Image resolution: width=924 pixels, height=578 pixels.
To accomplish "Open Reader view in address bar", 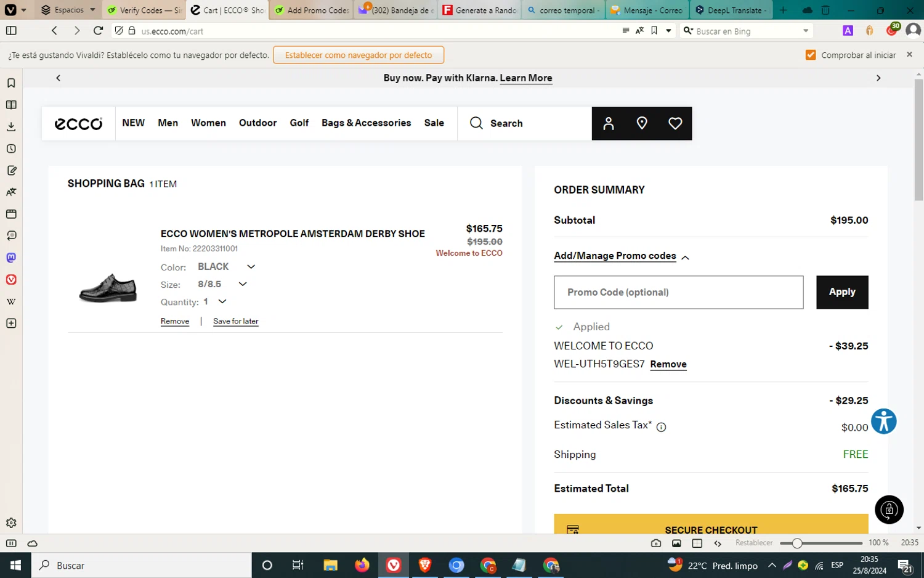I will click(626, 30).
